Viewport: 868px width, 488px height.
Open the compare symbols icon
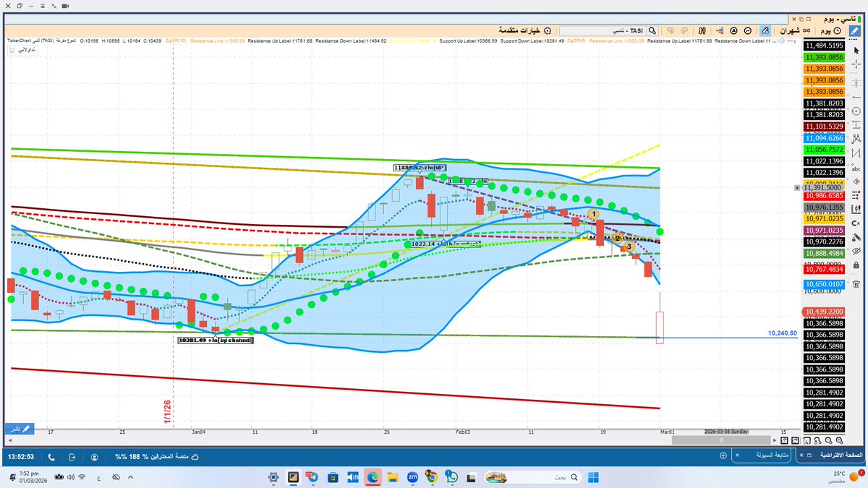tap(702, 31)
